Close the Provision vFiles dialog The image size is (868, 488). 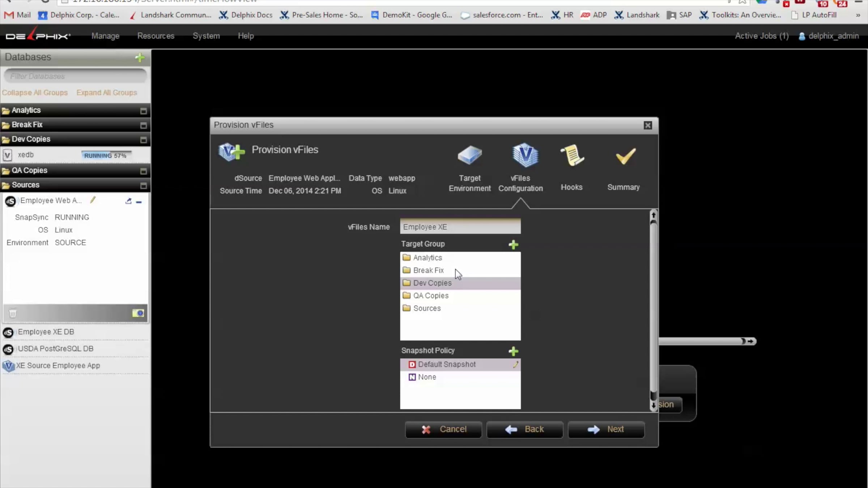coord(648,125)
